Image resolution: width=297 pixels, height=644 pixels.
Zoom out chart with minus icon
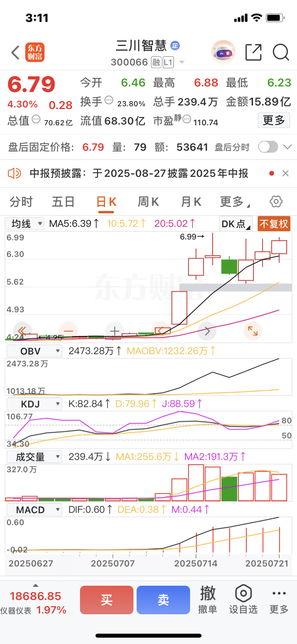pyautogui.click(x=69, y=331)
